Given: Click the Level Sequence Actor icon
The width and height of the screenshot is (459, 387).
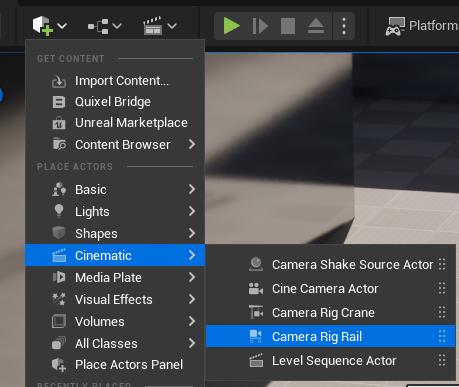Looking at the screenshot, I should 256,360.
